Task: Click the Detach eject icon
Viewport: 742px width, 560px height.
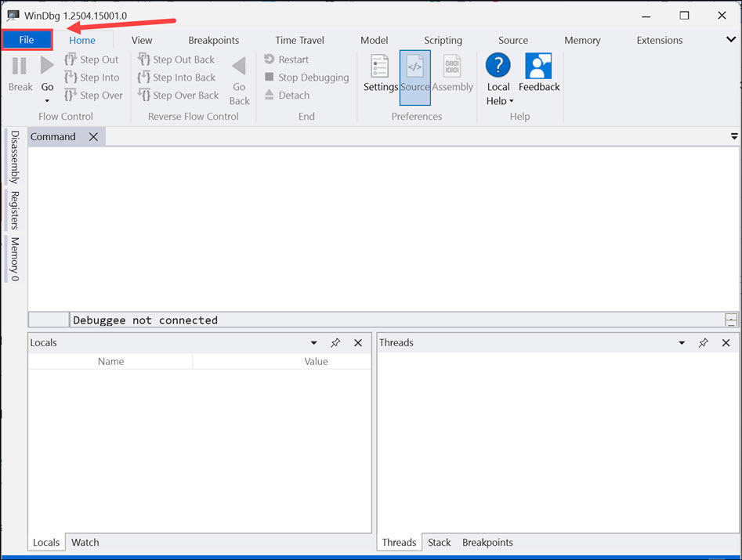Action: coord(270,95)
